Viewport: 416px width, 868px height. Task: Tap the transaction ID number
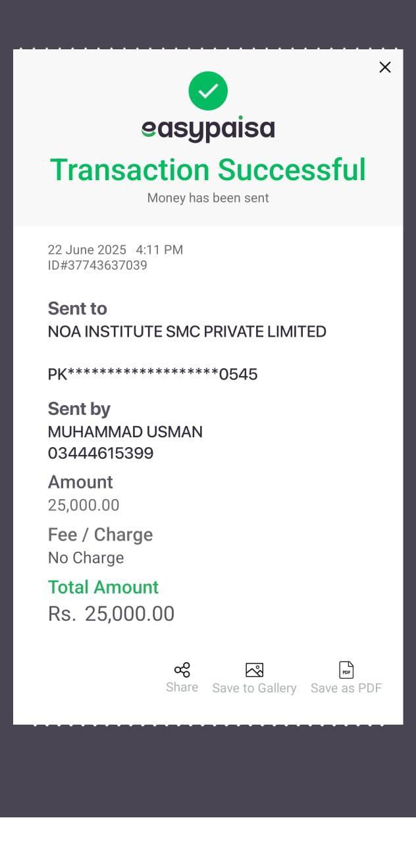pos(97,265)
